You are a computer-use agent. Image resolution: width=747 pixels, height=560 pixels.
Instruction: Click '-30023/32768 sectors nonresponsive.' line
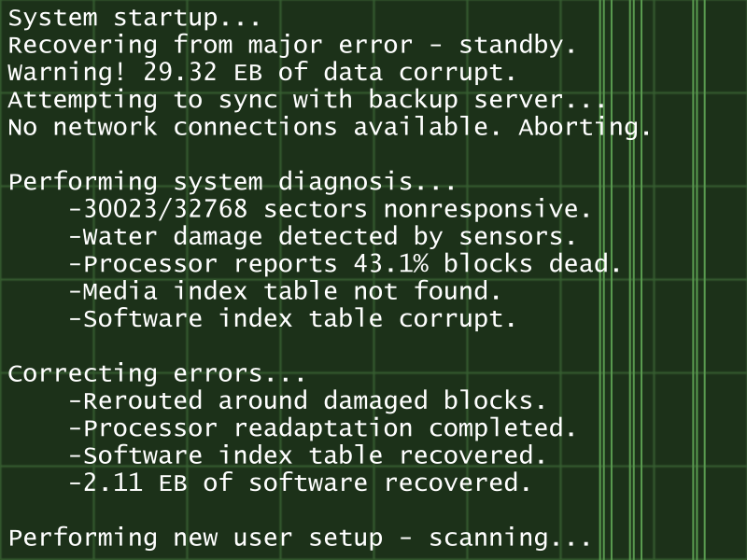(x=331, y=209)
